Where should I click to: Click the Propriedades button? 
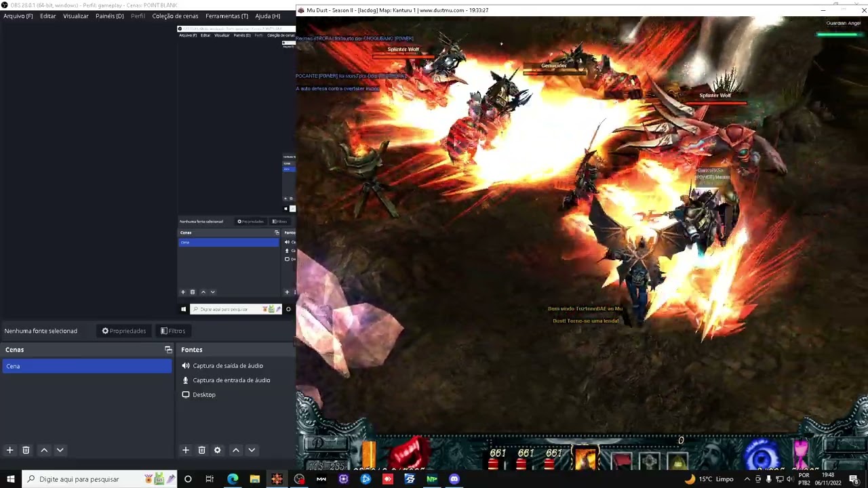pos(124,331)
